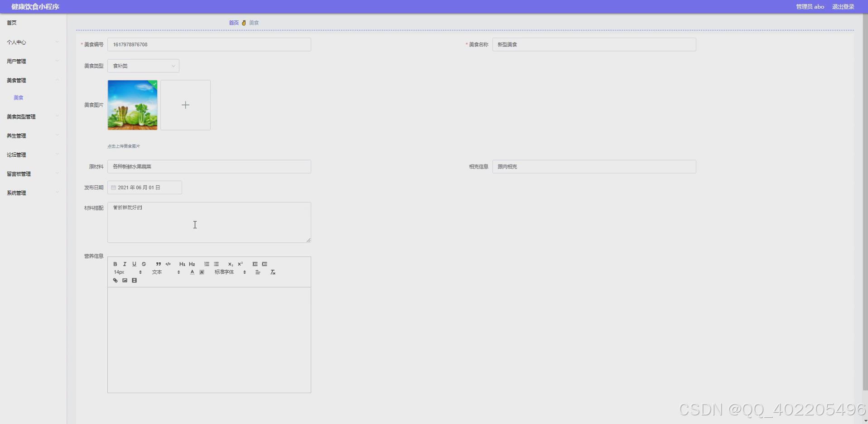This screenshot has width=868, height=424.
Task: Apply strikethrough formatting
Action: click(x=144, y=264)
